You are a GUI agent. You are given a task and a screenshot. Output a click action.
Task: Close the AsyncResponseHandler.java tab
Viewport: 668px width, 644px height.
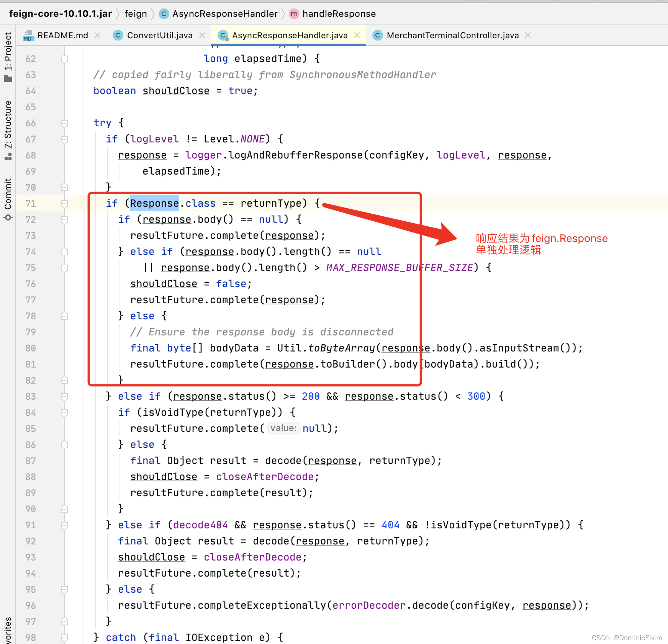pyautogui.click(x=357, y=35)
